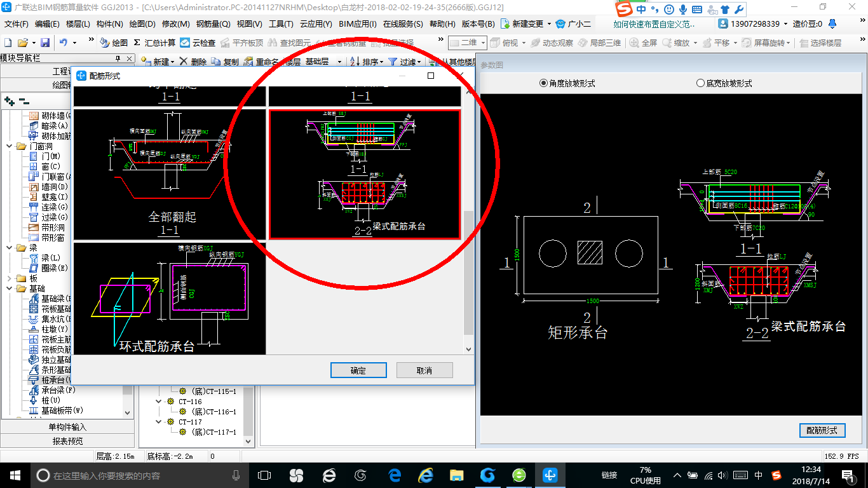Open the 报表预览 panel

point(67,441)
